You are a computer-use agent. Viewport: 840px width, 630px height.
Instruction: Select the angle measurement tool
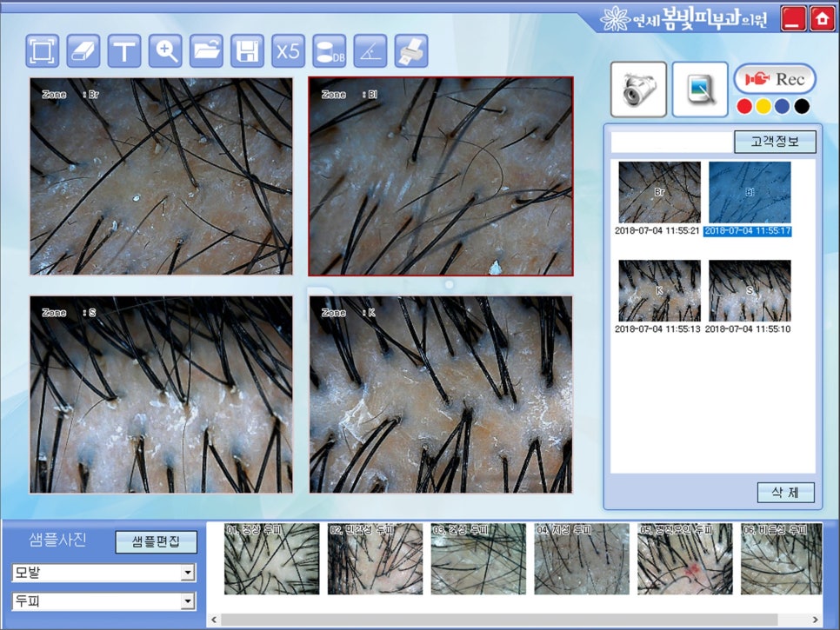coord(370,51)
